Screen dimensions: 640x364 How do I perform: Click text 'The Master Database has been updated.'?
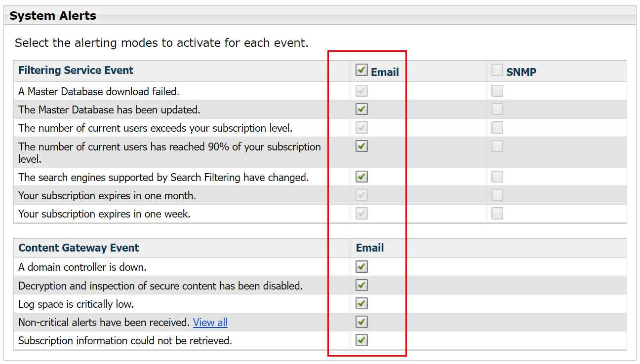109,109
